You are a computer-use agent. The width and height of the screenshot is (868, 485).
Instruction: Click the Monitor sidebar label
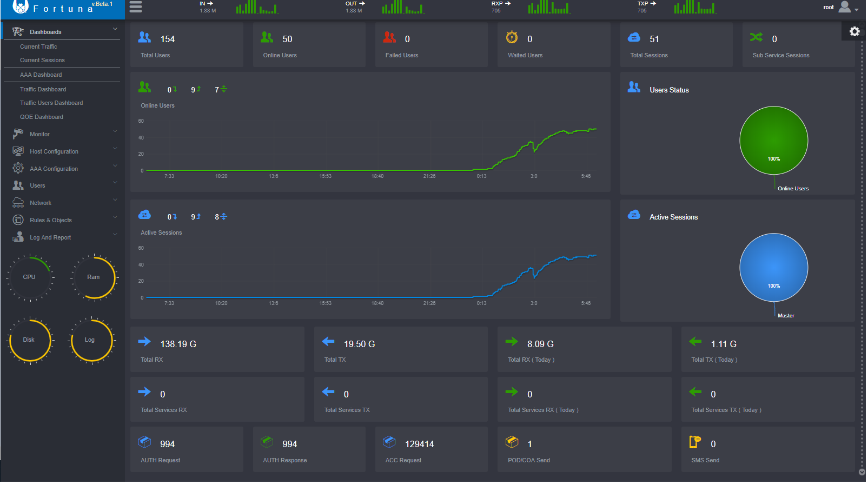(39, 134)
